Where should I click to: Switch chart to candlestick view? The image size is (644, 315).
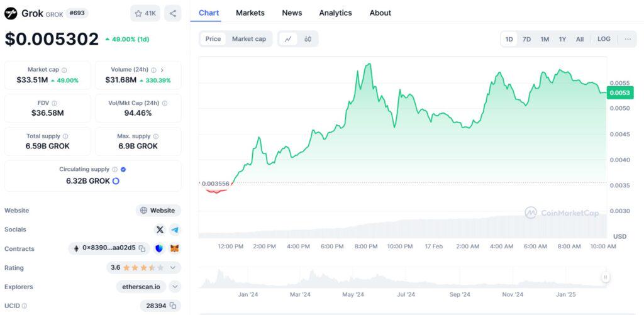[308, 39]
